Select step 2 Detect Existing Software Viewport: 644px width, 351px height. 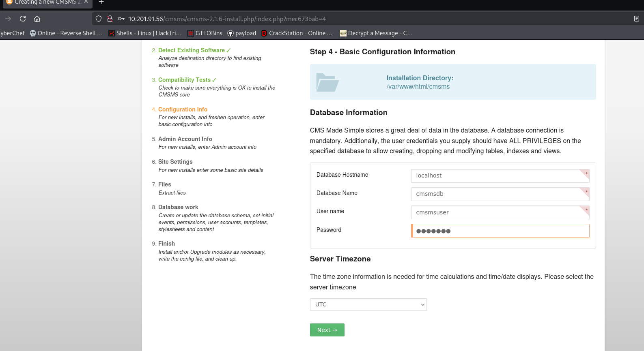pyautogui.click(x=192, y=50)
